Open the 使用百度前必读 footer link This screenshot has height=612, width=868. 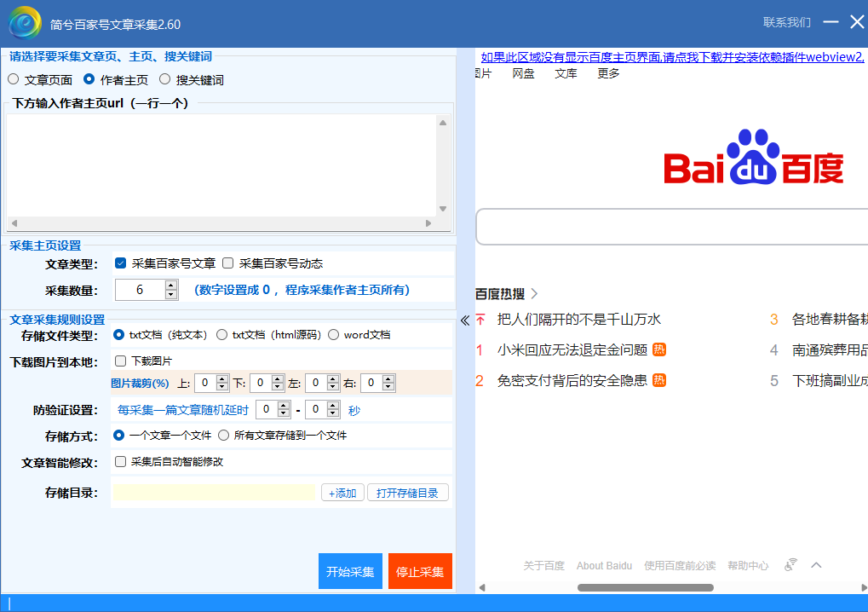[x=680, y=565]
